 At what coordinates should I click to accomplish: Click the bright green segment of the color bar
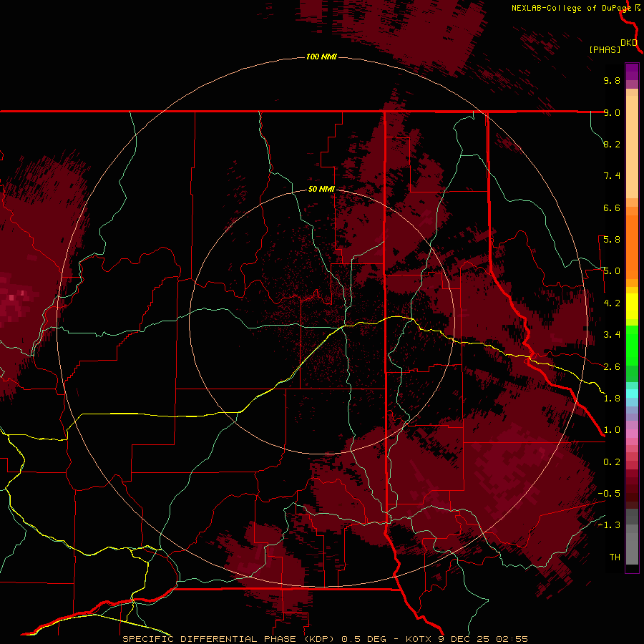pyautogui.click(x=632, y=346)
